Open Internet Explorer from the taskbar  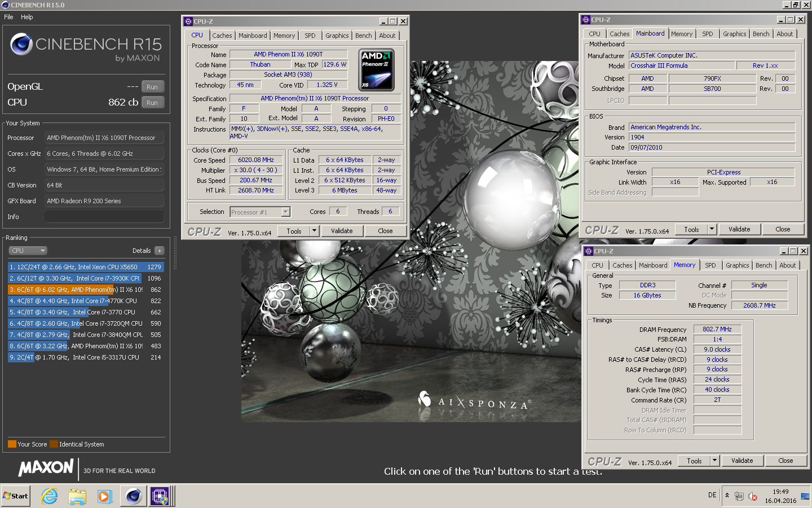pos(50,496)
